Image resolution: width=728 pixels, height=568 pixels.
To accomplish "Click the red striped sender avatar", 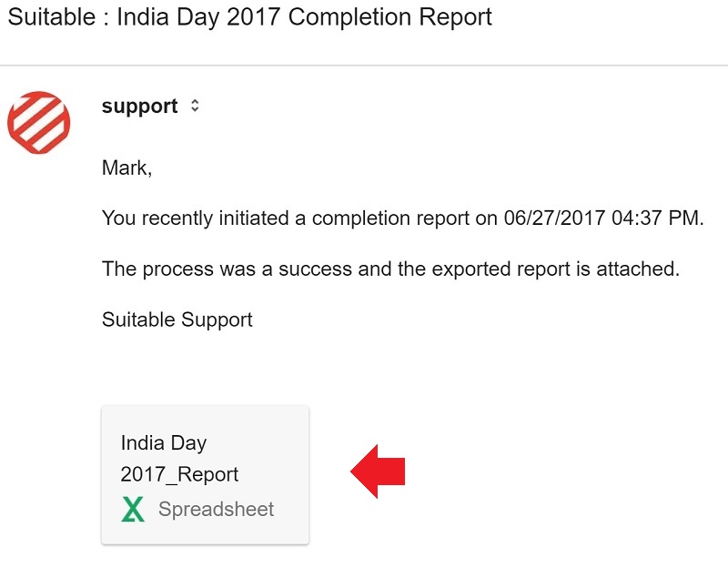I will coord(39,122).
